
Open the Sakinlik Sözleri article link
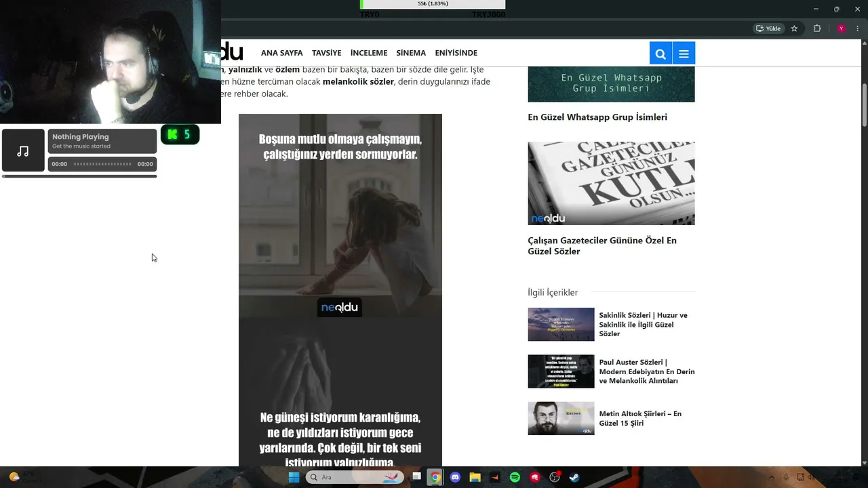[x=644, y=325]
